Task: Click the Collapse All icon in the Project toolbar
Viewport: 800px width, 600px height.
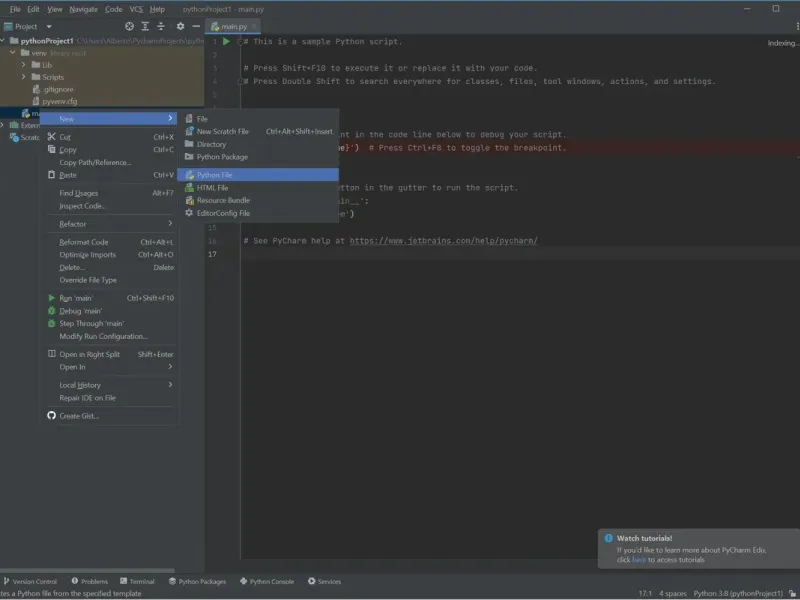Action: tap(162, 26)
